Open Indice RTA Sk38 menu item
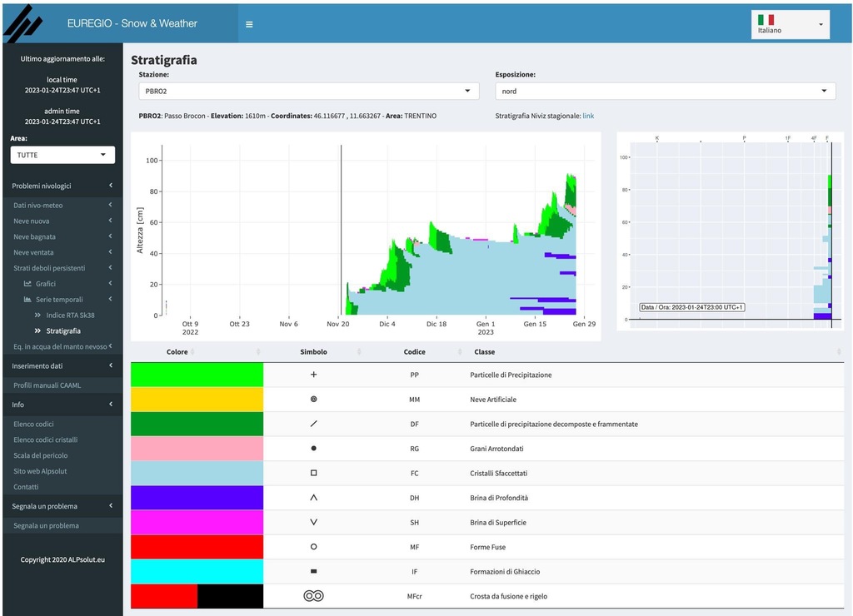 pyautogui.click(x=70, y=315)
